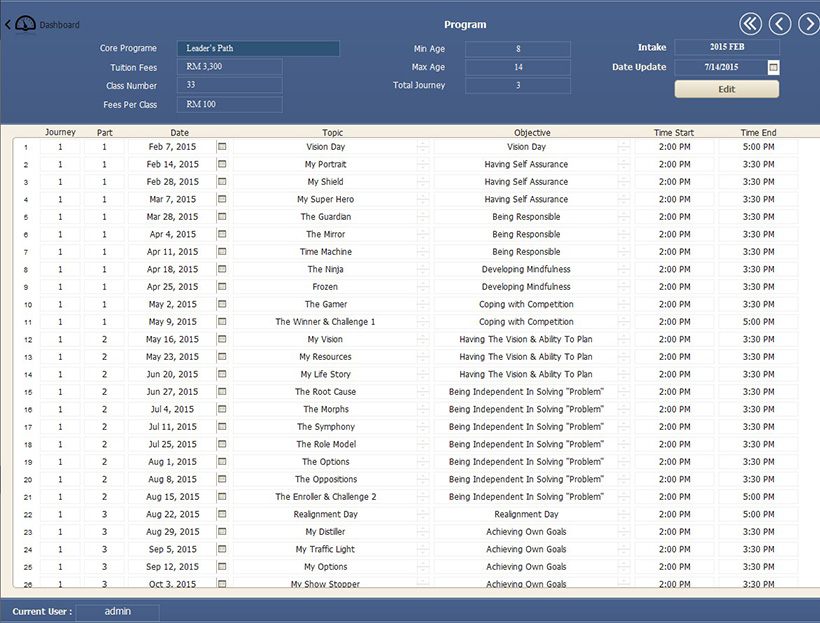820x623 pixels.
Task: Go back to the Dashboard
Action: click(x=42, y=24)
